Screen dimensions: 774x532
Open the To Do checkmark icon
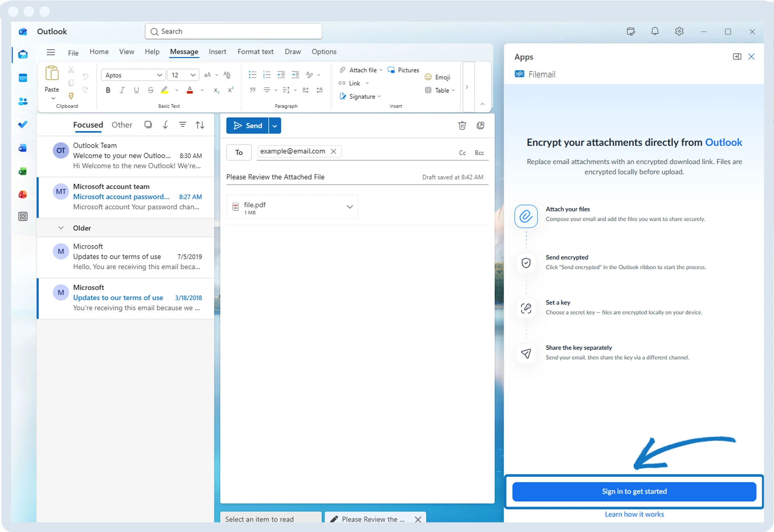23,125
